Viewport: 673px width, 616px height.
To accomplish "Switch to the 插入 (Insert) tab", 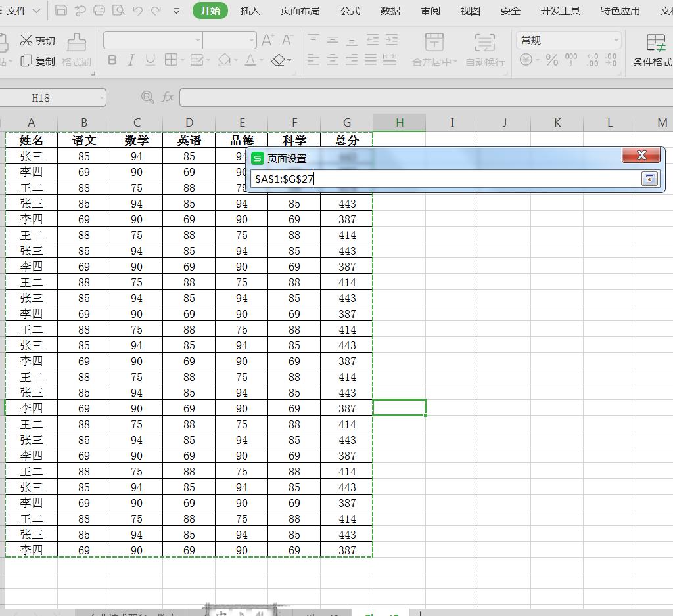I will pos(250,11).
